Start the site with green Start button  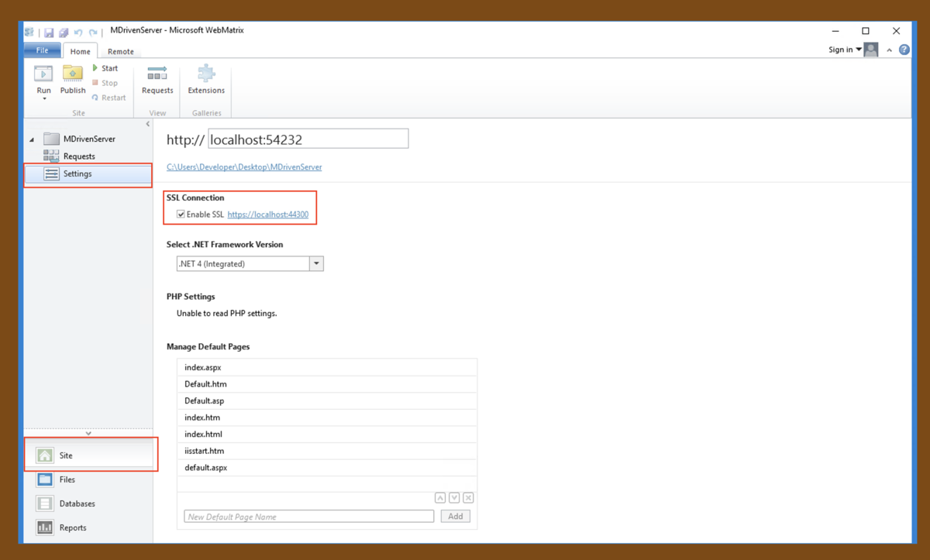pos(105,68)
